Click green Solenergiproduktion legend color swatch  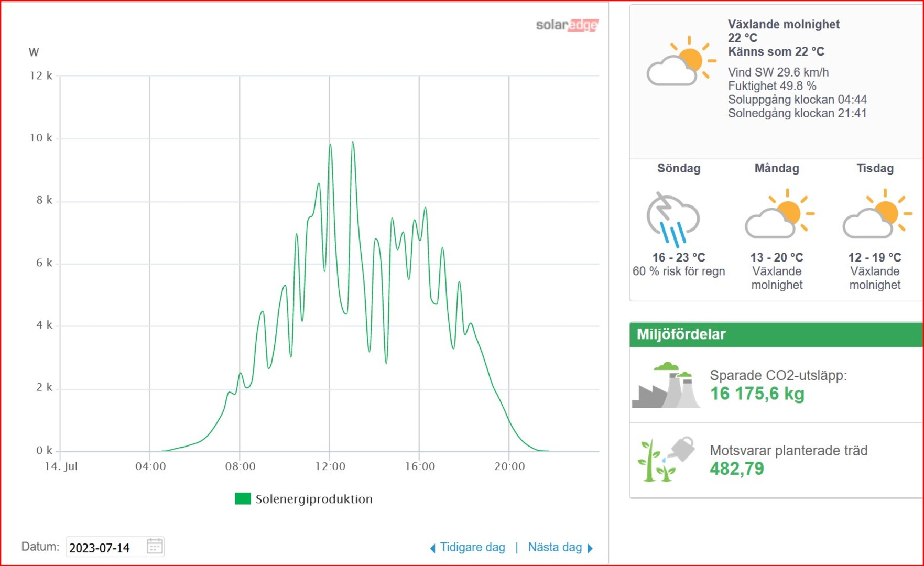pyautogui.click(x=243, y=498)
